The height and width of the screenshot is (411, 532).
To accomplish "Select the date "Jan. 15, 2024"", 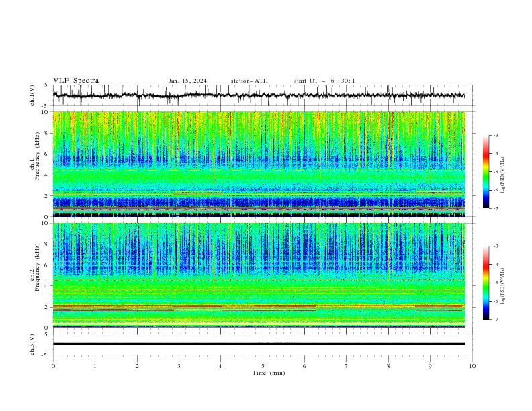I will (187, 81).
